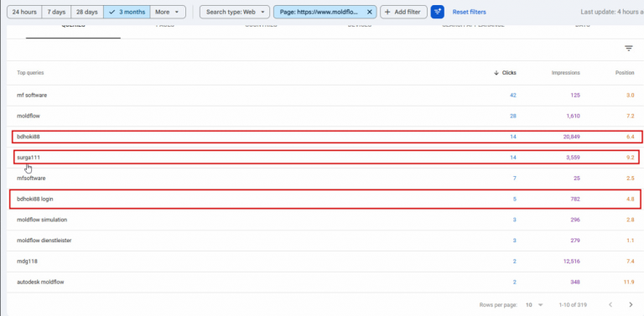Screen dimensions: 644x316
Task: Click the blue sparkle filter icon
Action: pyautogui.click(x=438, y=12)
